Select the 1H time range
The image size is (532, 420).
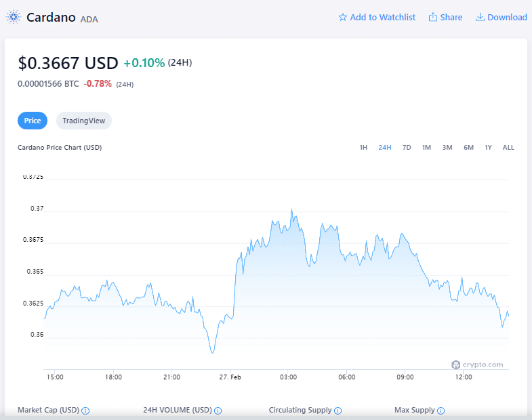point(363,147)
